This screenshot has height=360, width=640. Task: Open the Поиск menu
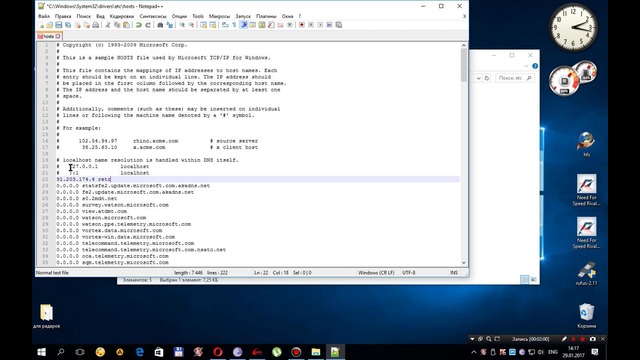pyautogui.click(x=84, y=16)
